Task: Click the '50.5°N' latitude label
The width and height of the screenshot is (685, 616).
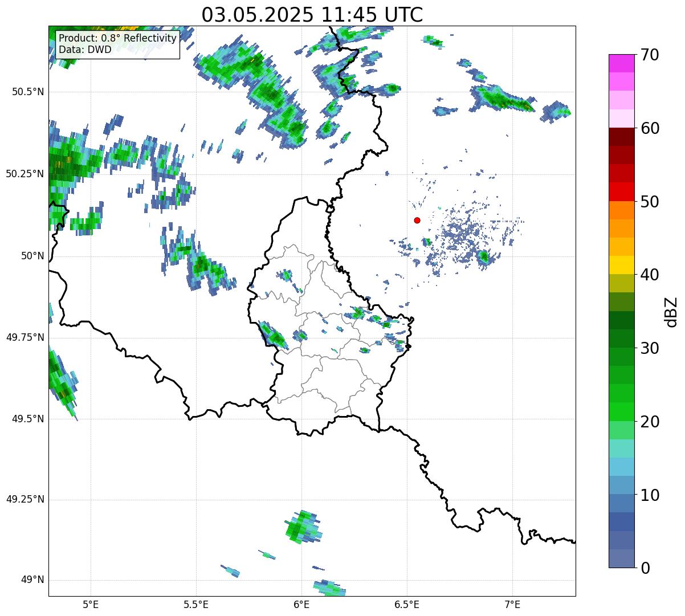Action: [28, 92]
